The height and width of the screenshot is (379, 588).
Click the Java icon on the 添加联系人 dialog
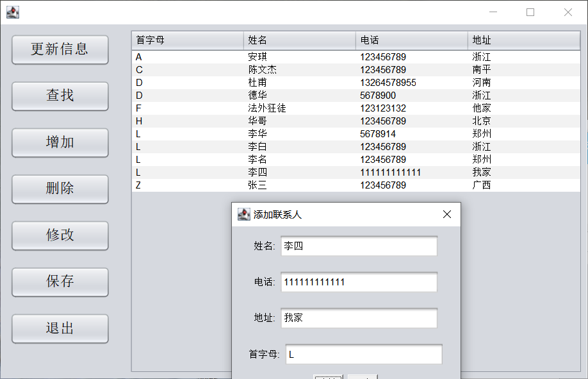244,214
